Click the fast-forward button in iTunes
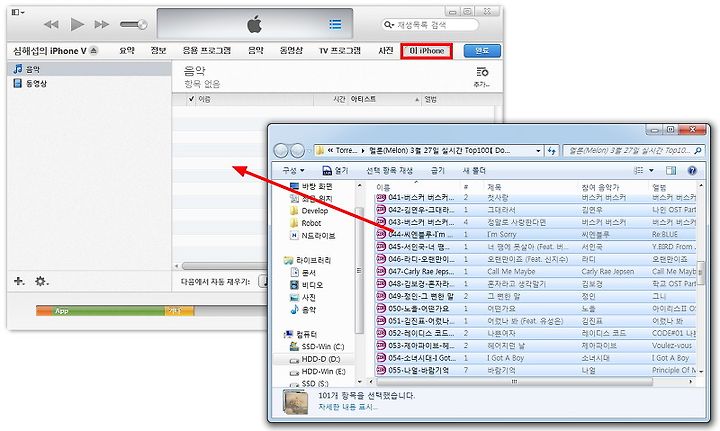 101,24
